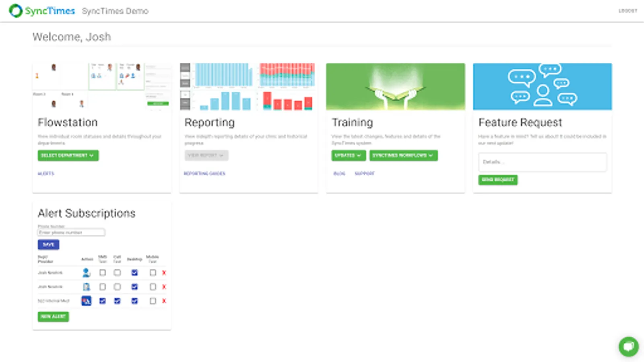Expand the Updates dropdown in Training
The height and width of the screenshot is (362, 644).
click(x=349, y=155)
